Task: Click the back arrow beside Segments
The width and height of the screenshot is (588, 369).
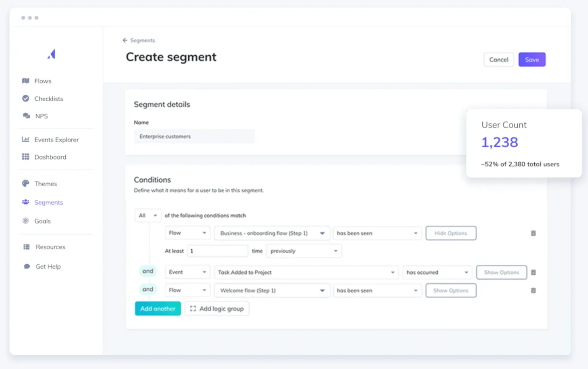Action: 125,40
